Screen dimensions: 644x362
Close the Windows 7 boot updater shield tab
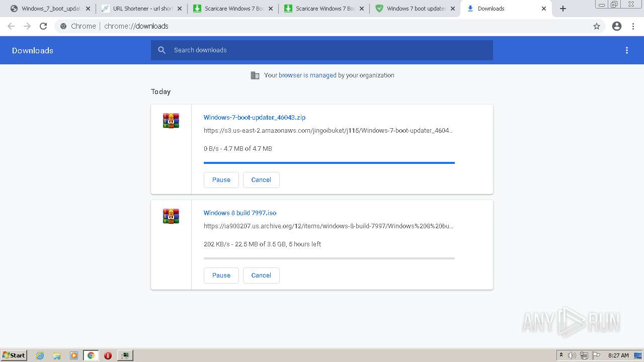452,9
